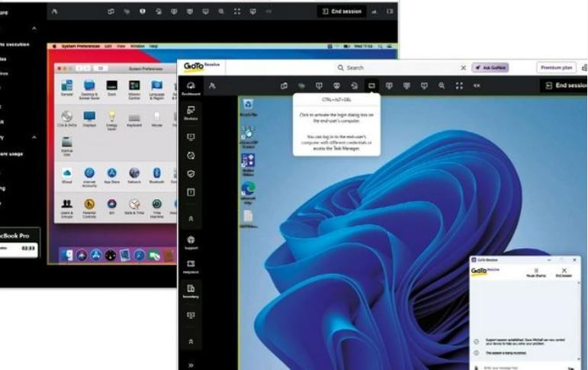Open Language & Region preferences
Screen dimensions: 588x370
click(x=157, y=90)
